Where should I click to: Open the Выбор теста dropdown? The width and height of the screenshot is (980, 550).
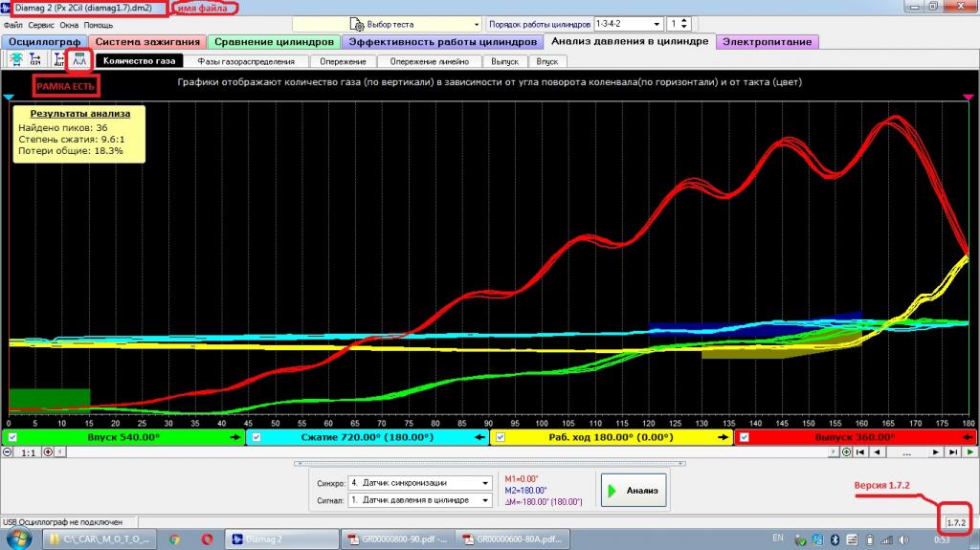[x=477, y=24]
